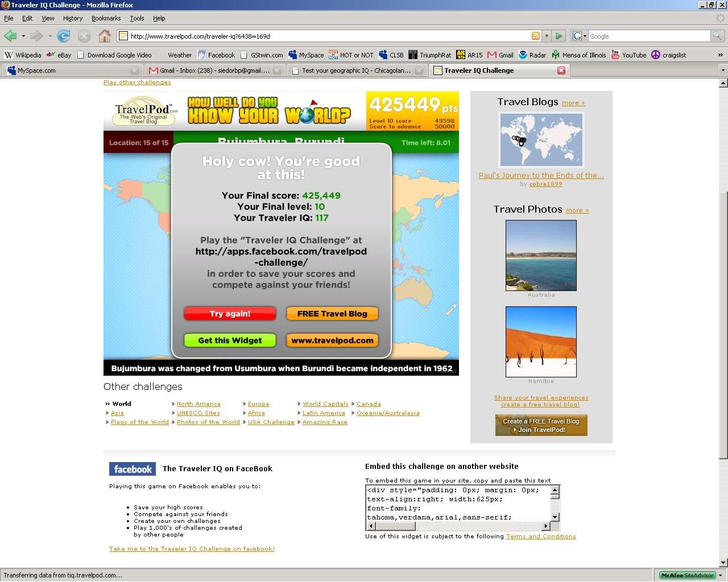Open the Flags of the World link

click(140, 422)
